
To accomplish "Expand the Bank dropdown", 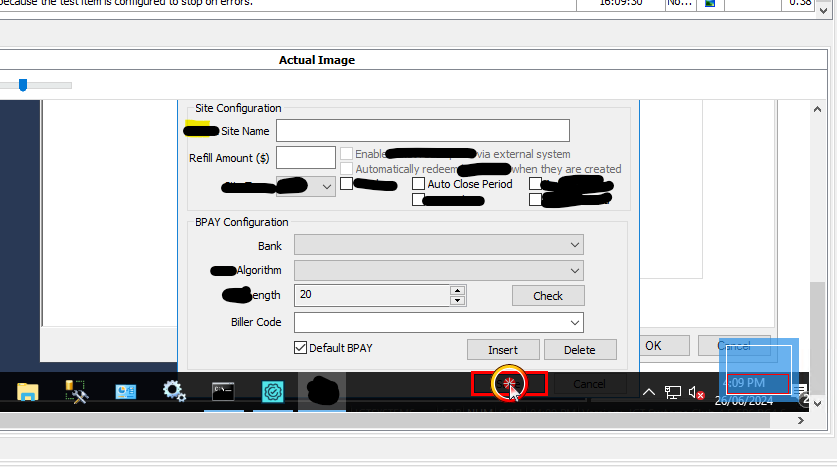I will [574, 245].
